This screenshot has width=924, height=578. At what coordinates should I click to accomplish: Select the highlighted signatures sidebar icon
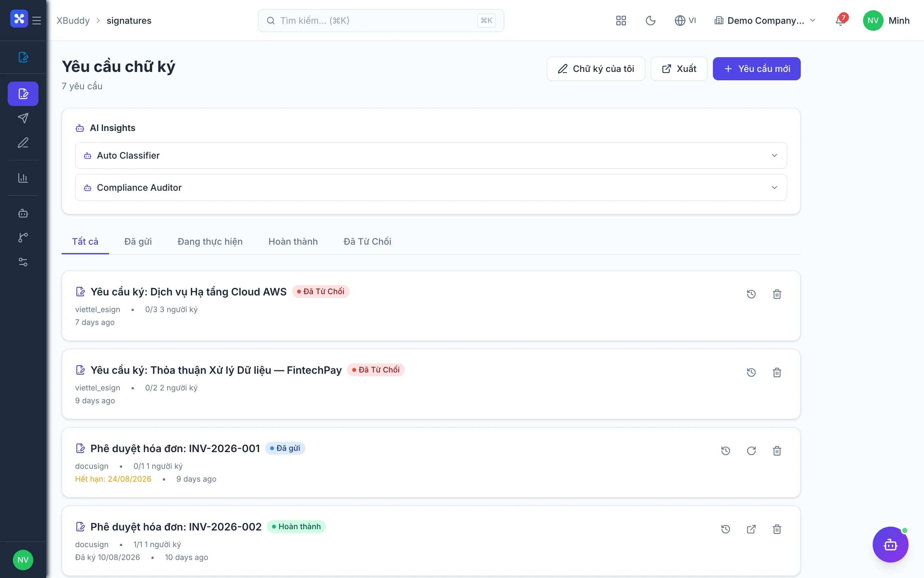tap(23, 94)
